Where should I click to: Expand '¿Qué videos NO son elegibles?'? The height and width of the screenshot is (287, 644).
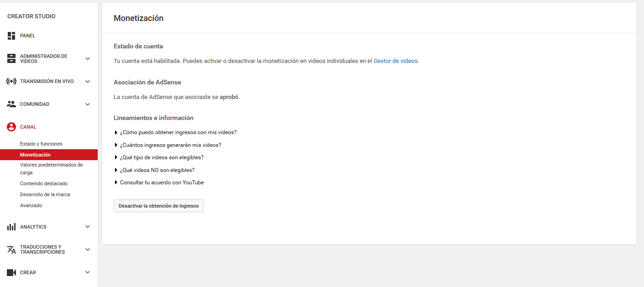click(x=154, y=170)
